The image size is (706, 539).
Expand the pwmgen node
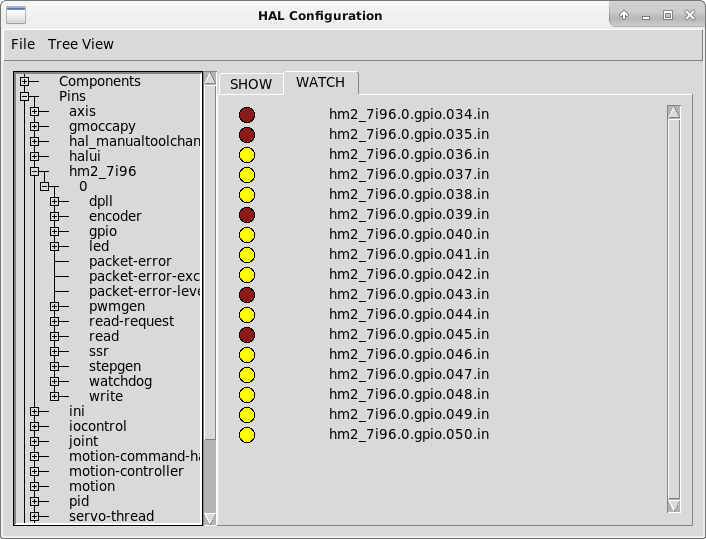pyautogui.click(x=54, y=306)
